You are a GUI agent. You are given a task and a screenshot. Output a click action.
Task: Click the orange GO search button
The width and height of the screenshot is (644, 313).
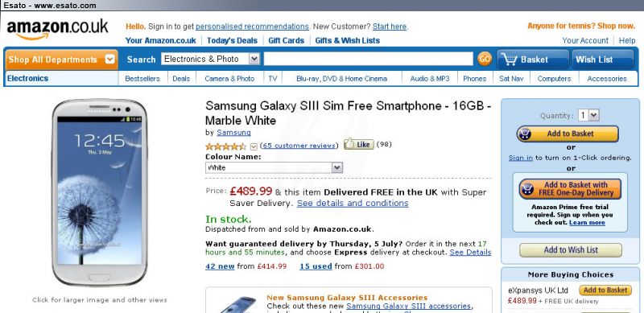tap(485, 60)
